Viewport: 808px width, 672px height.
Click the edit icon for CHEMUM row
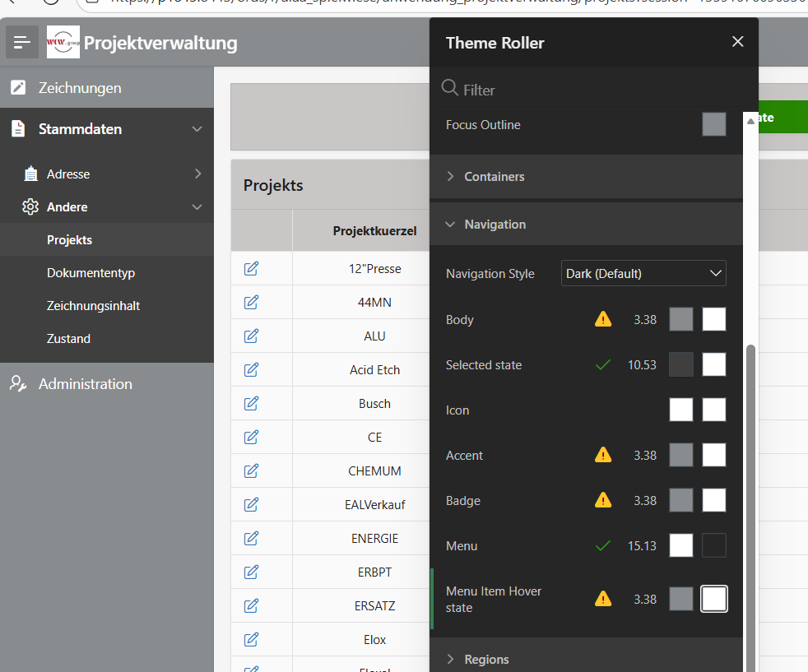[252, 471]
